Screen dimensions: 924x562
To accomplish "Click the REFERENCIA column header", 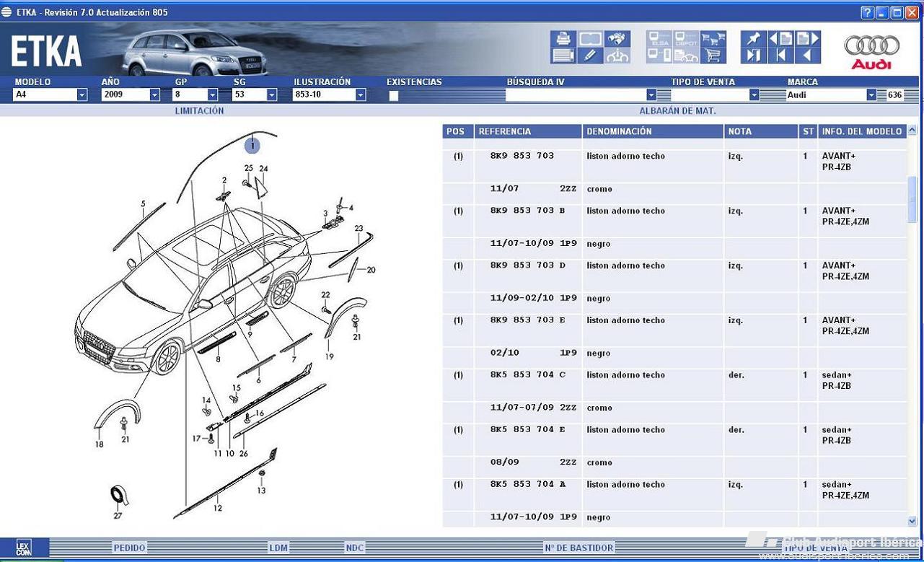I will point(528,131).
